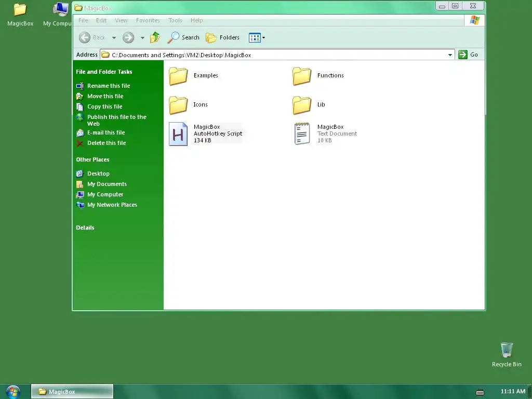Go to My Documents link
Screen dimensions: 532x399
107,184
